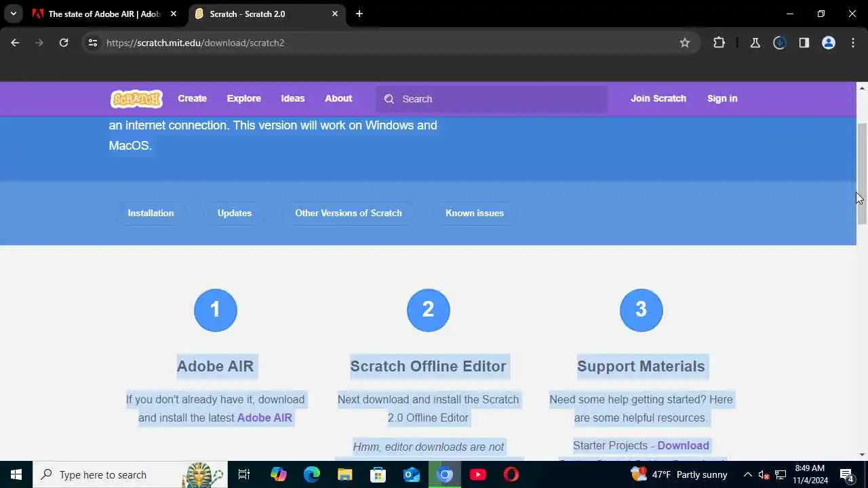Open the Chrome profile avatar
The width and height of the screenshot is (868, 488).
pos(828,43)
